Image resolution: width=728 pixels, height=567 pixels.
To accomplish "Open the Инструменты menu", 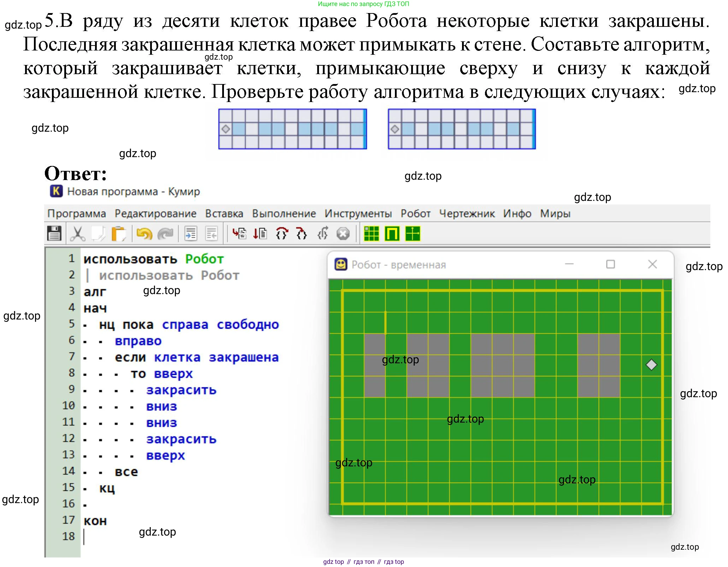I will pos(358,213).
